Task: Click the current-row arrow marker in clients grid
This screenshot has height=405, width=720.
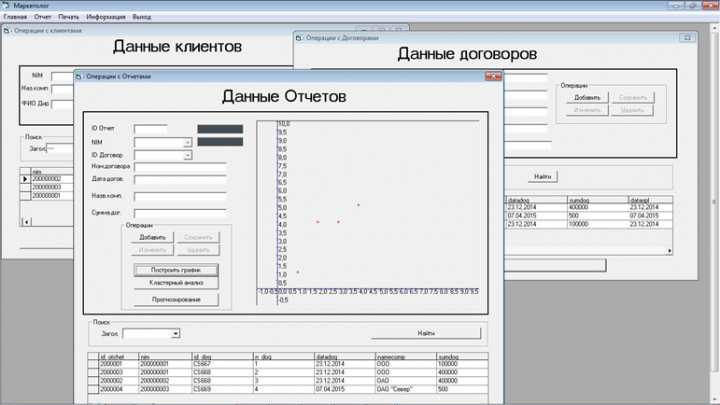Action: click(25, 179)
